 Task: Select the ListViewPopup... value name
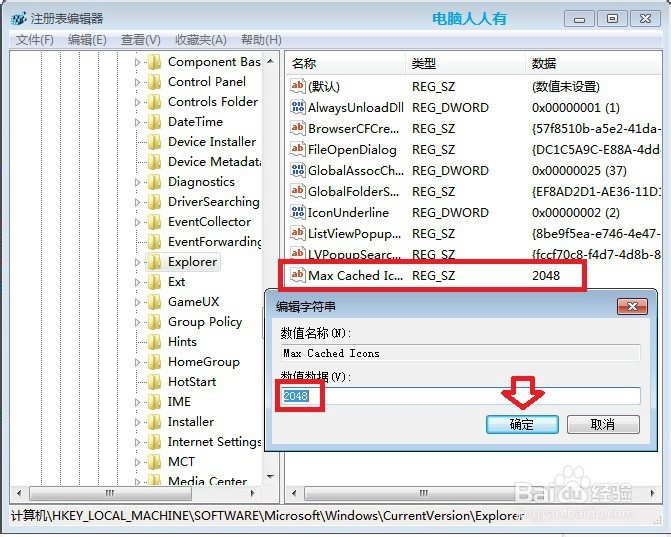coord(354,234)
